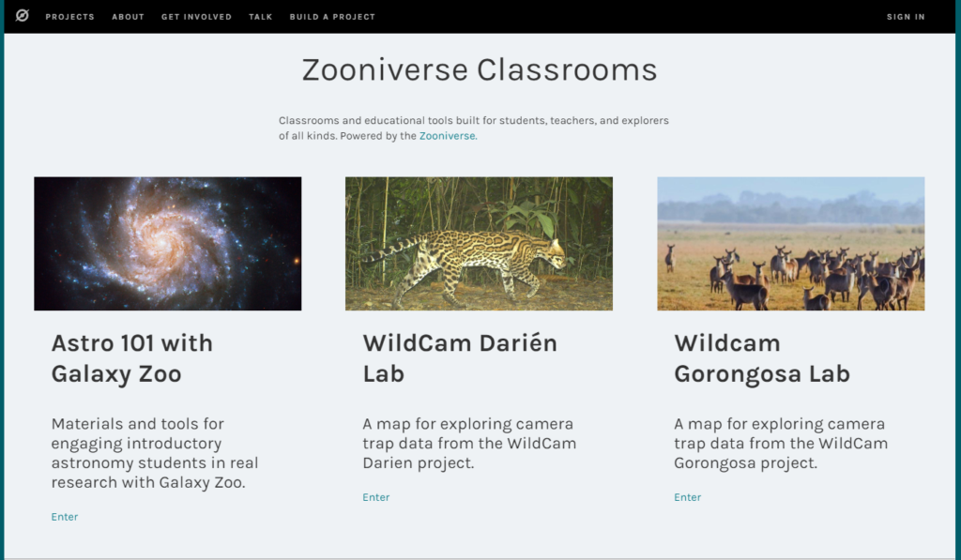Open the Projects menu item

(x=69, y=17)
